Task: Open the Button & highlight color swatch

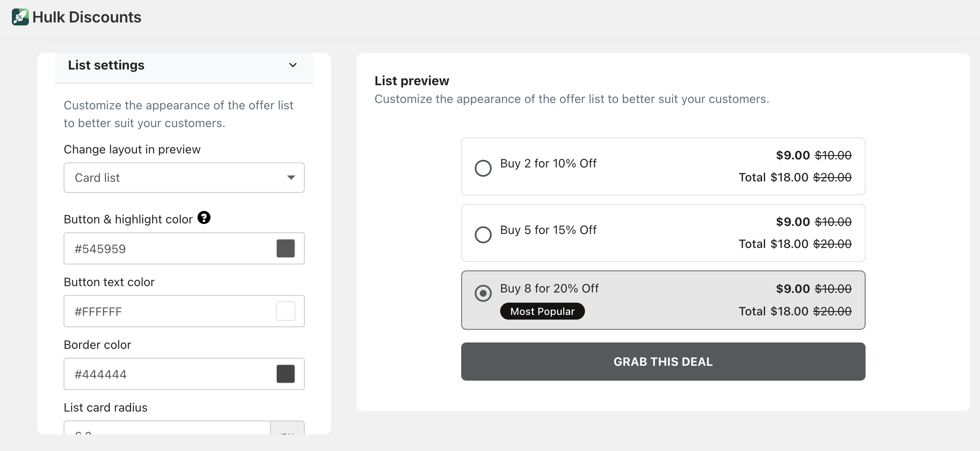Action: click(x=285, y=248)
